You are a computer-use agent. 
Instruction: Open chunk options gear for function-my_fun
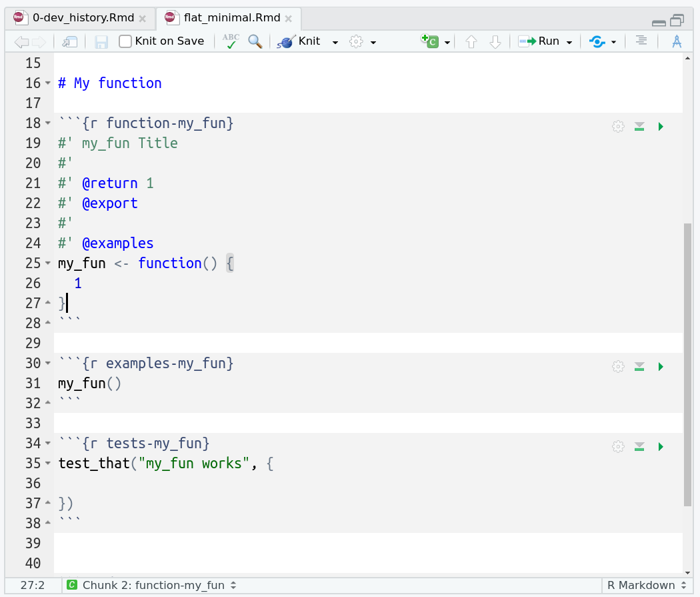[618, 126]
